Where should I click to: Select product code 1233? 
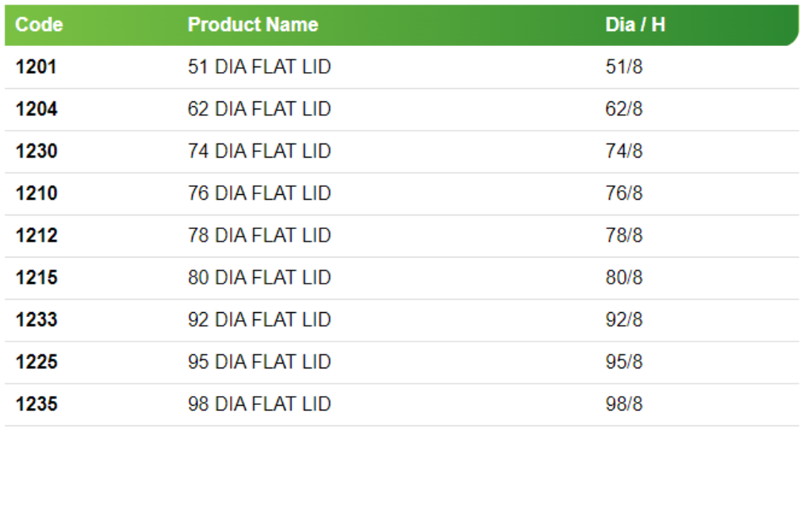point(36,320)
